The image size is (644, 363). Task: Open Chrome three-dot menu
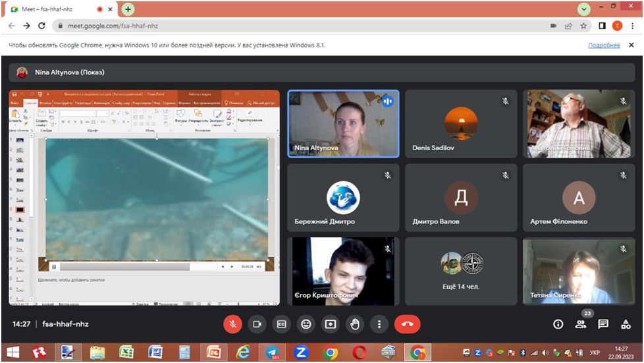pyautogui.click(x=633, y=26)
